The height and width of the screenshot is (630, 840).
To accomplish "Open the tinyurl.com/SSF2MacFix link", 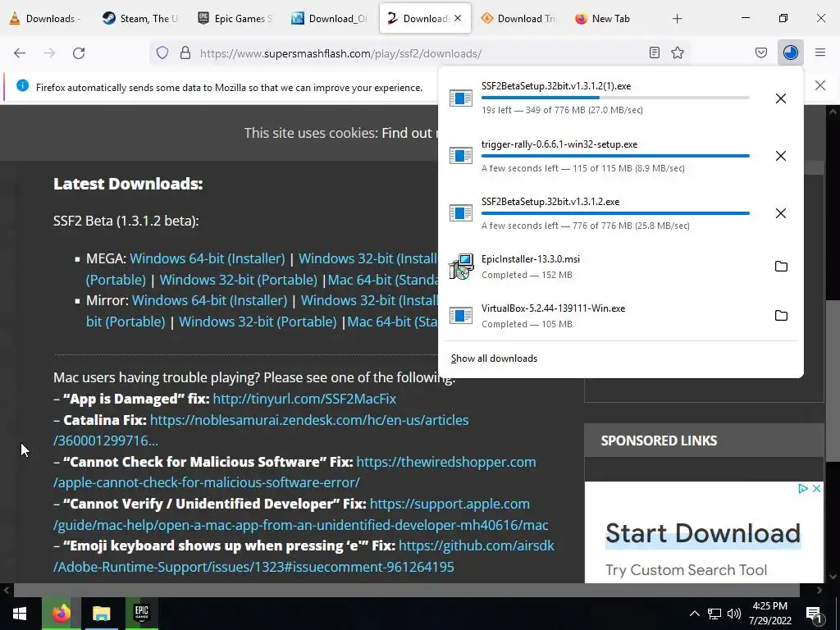I will (x=304, y=399).
